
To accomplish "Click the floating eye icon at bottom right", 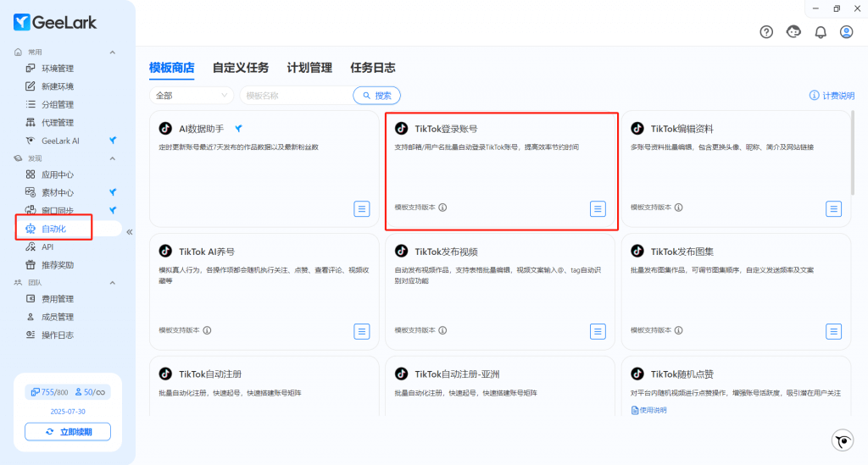I will (x=842, y=440).
